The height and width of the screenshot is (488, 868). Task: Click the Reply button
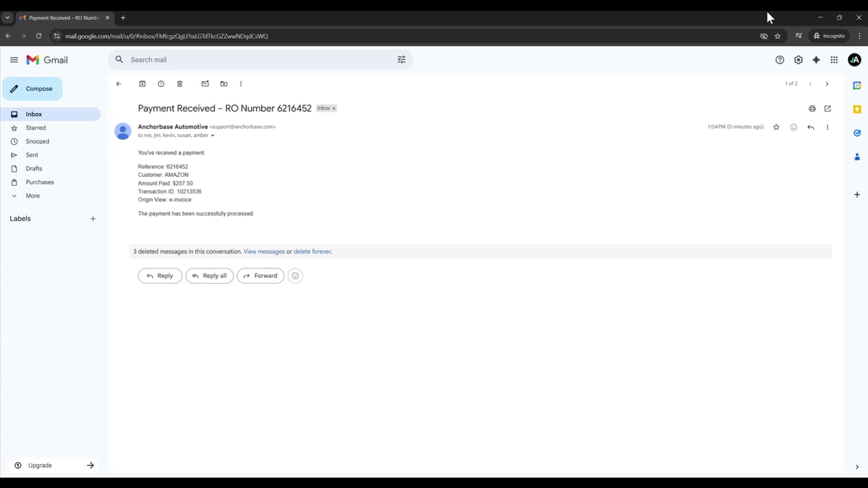[160, 276]
